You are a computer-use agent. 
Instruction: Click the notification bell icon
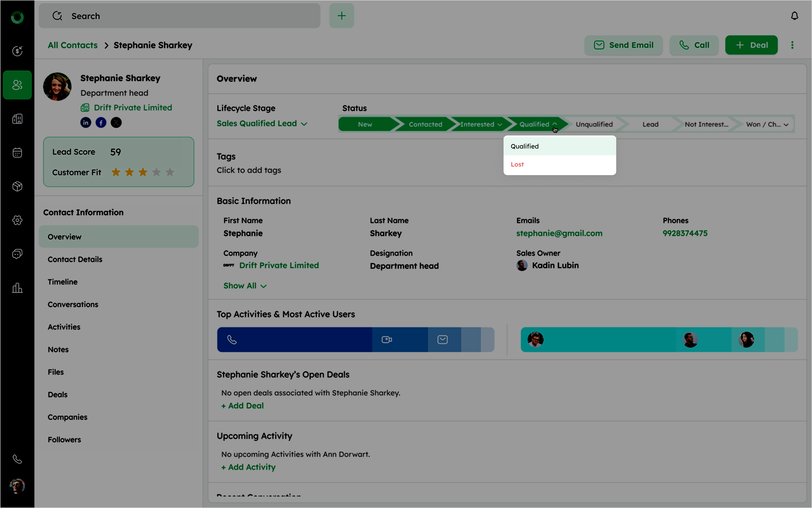click(794, 16)
